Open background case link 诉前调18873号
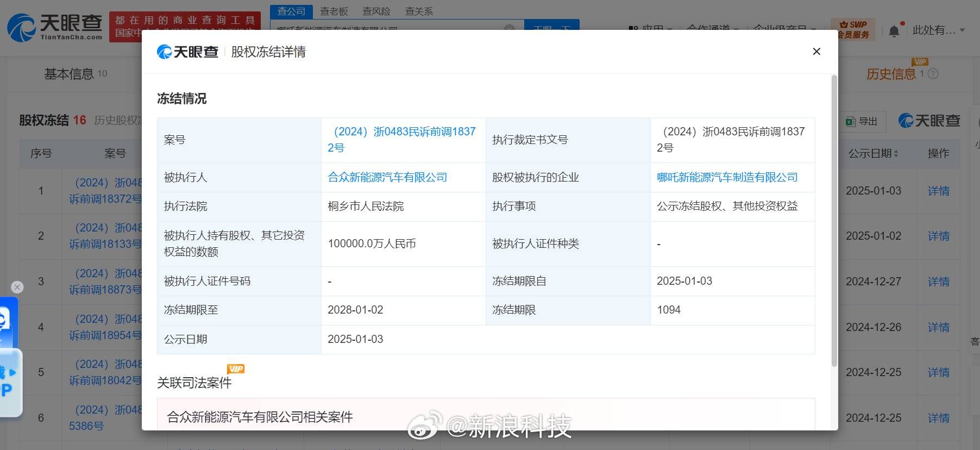Viewport: 980px width, 450px height. click(105, 282)
